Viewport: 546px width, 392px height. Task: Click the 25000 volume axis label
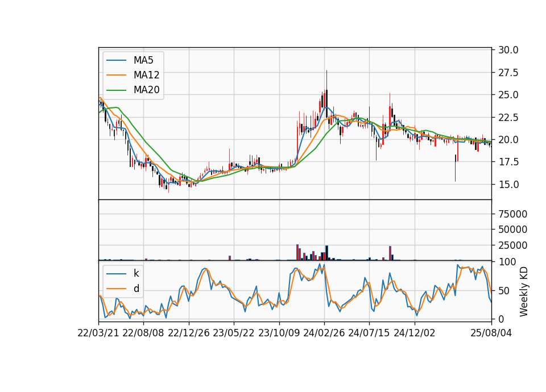coord(512,245)
